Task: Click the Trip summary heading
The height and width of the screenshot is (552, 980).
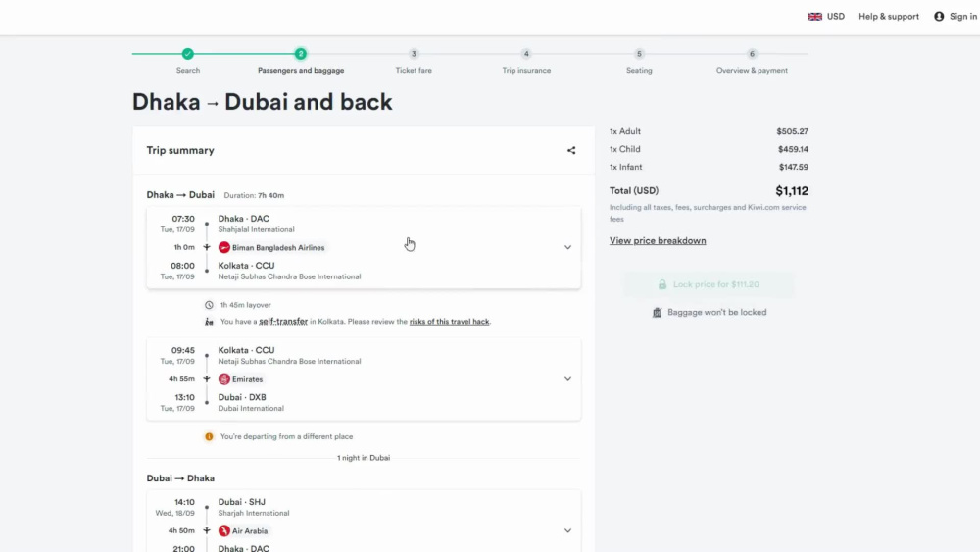Action: click(180, 150)
